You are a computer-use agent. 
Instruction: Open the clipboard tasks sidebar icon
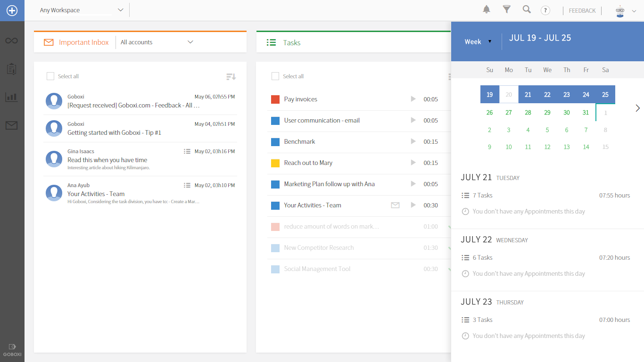(12, 69)
